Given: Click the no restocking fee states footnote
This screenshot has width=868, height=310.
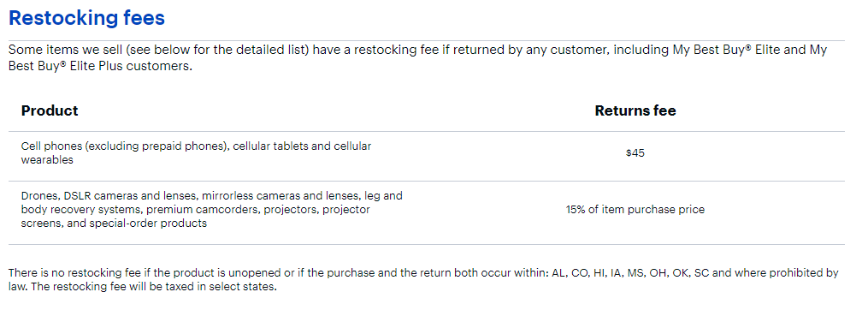Looking at the screenshot, I should [423, 280].
